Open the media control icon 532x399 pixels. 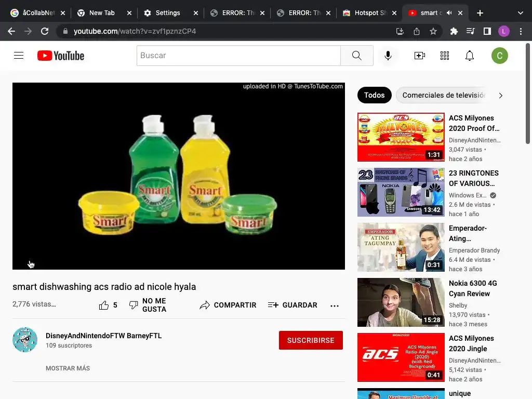470,31
